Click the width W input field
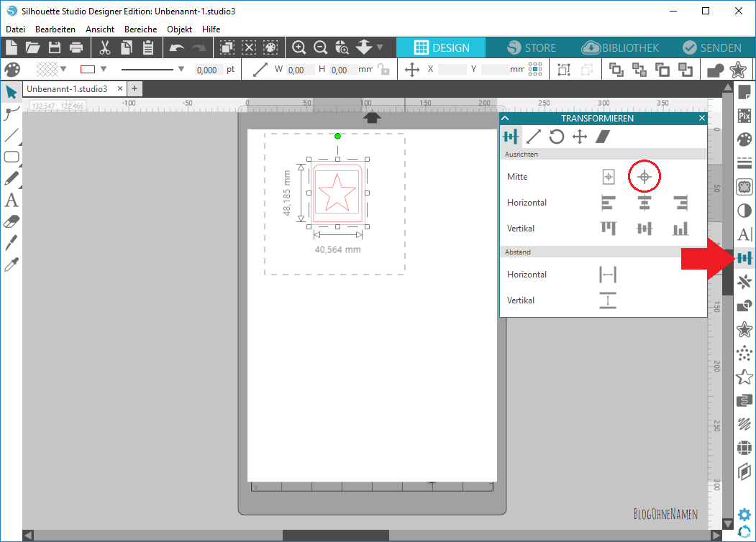The width and height of the screenshot is (756, 542). [x=300, y=70]
